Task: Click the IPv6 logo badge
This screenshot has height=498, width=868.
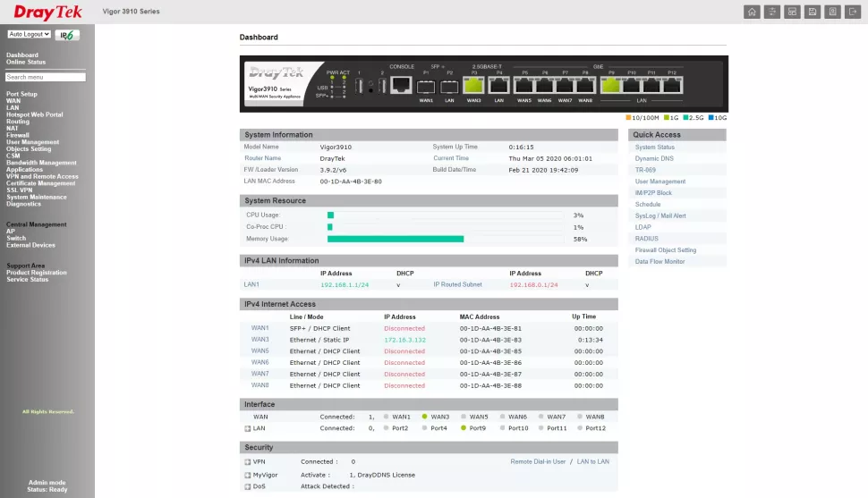Action: click(x=67, y=35)
